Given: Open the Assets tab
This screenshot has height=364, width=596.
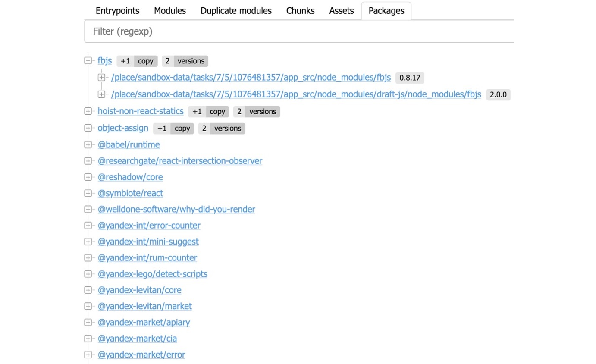Looking at the screenshot, I should tap(342, 11).
